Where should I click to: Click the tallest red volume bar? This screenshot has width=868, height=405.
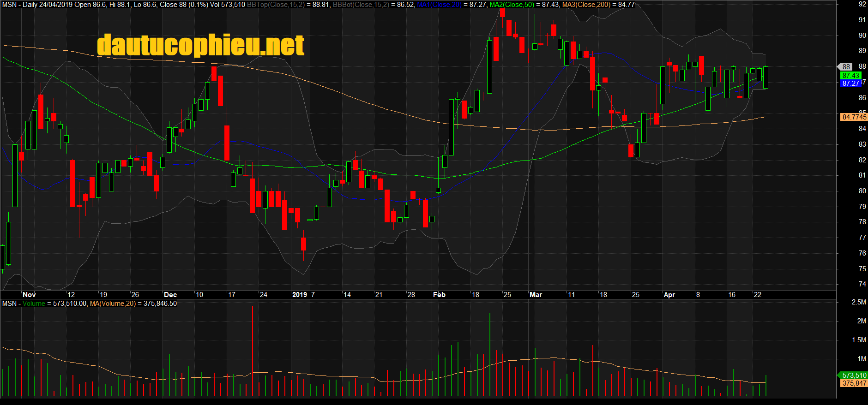coord(253,351)
